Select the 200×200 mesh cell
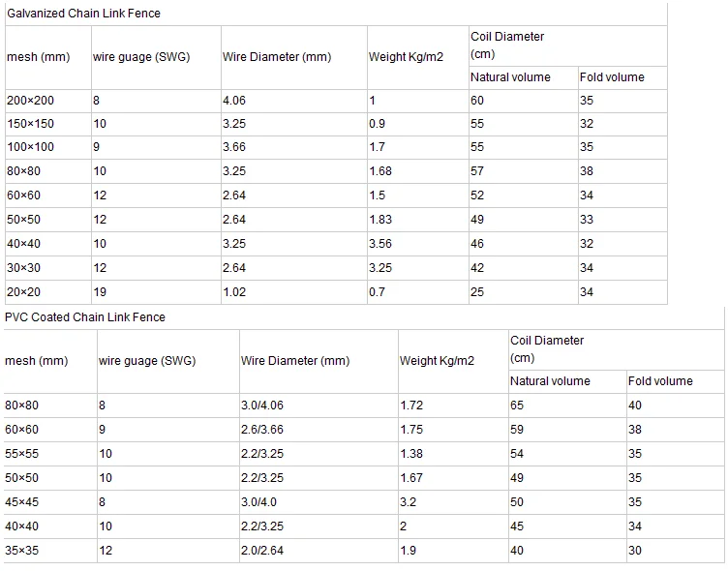Image resolution: width=728 pixels, height=571 pixels. pos(30,101)
